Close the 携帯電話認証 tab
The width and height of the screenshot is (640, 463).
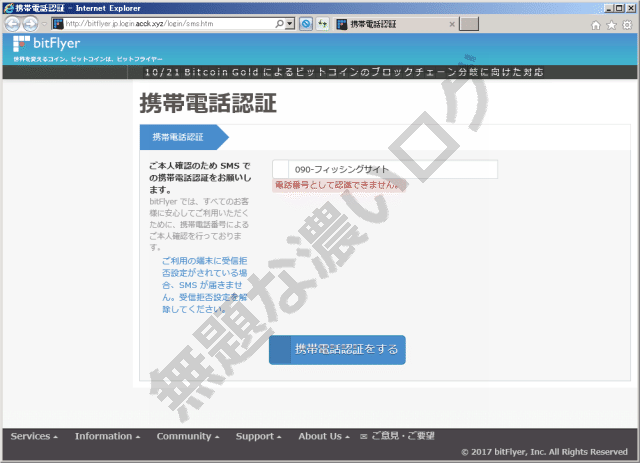452,24
